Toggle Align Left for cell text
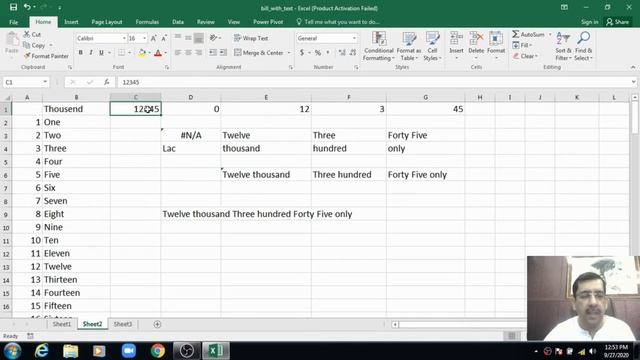 [x=178, y=53]
